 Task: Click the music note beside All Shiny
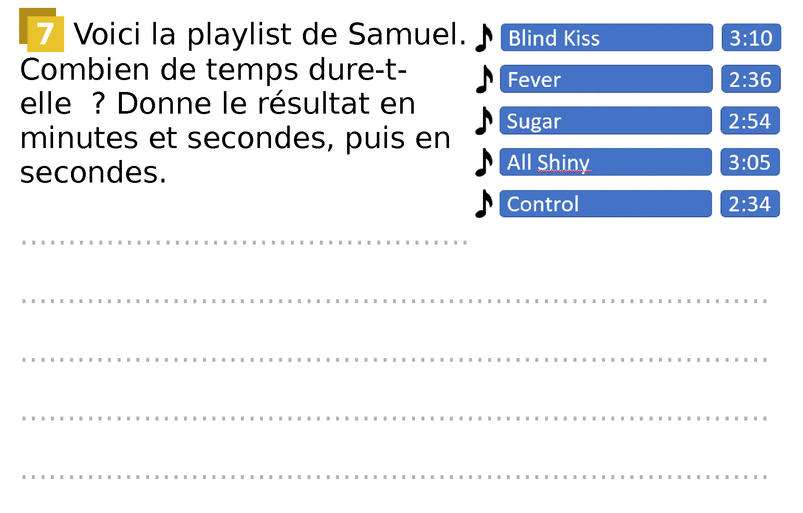tap(484, 161)
